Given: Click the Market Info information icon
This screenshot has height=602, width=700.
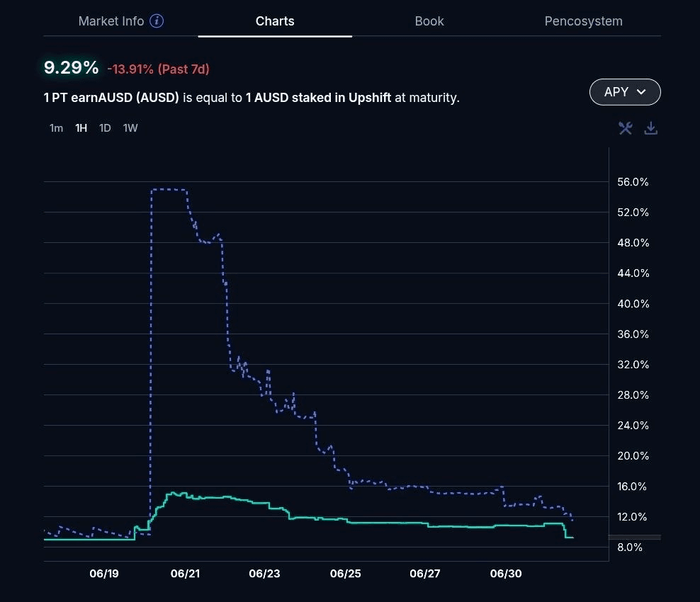Looking at the screenshot, I should (157, 21).
